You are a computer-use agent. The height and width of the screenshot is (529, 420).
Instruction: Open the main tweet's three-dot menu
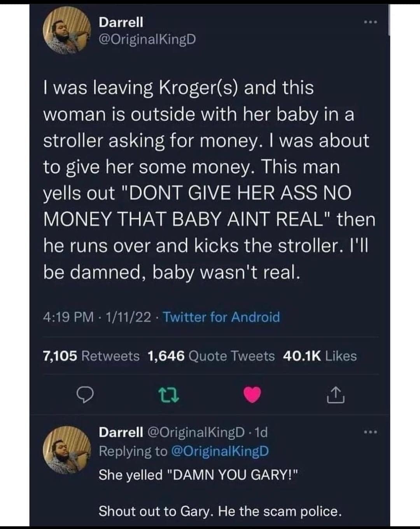[370, 22]
